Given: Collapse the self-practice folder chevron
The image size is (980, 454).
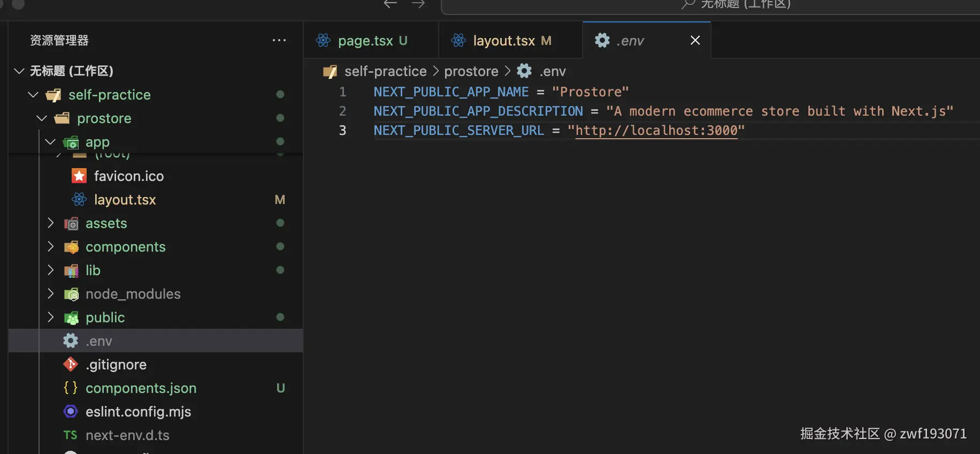Looking at the screenshot, I should [33, 94].
